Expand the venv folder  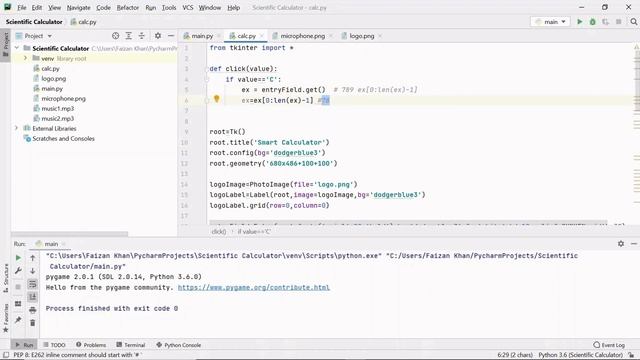(26, 58)
